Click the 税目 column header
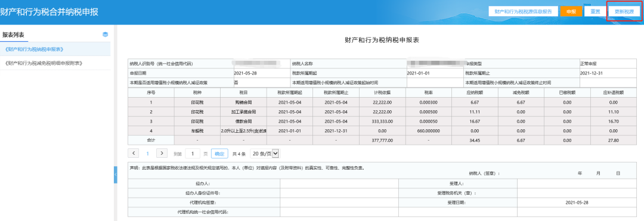The height and width of the screenshot is (221, 644). (243, 93)
